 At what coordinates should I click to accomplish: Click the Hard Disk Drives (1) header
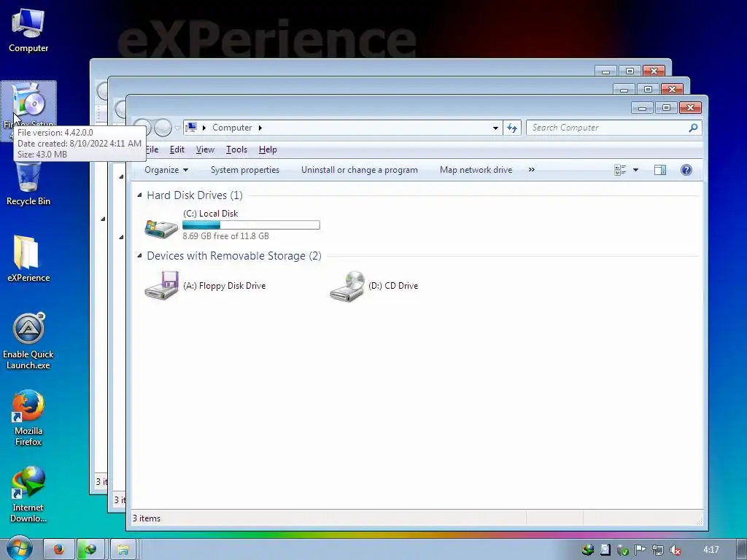point(194,195)
